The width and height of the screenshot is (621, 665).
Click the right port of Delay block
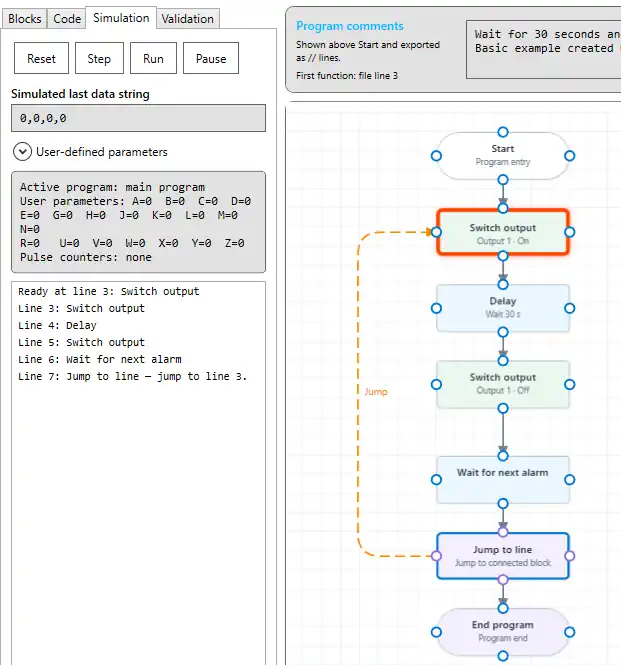(570, 308)
